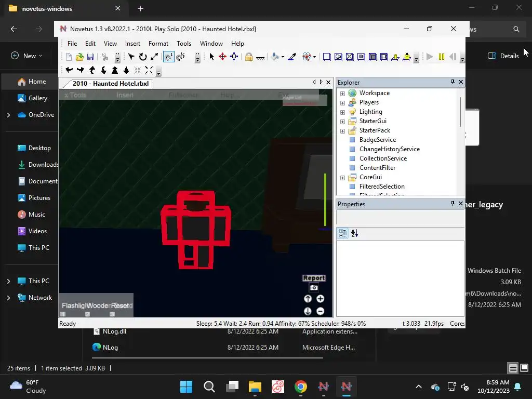Click the camera zoom-in triangle arrow
The width and height of the screenshot is (532, 399).
(115, 70)
